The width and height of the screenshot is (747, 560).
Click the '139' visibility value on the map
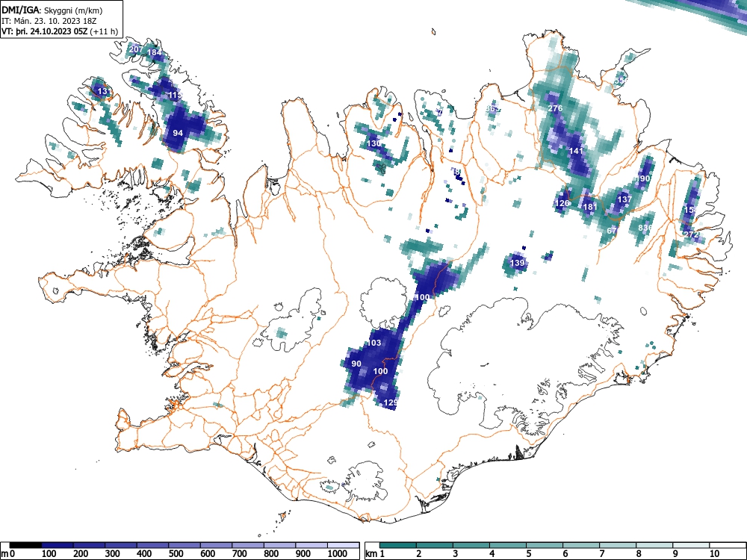(x=518, y=263)
